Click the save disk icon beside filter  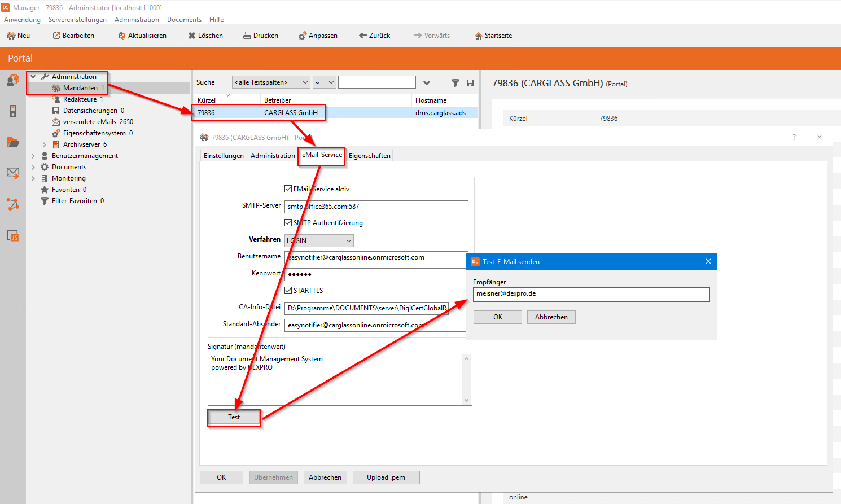click(x=470, y=83)
